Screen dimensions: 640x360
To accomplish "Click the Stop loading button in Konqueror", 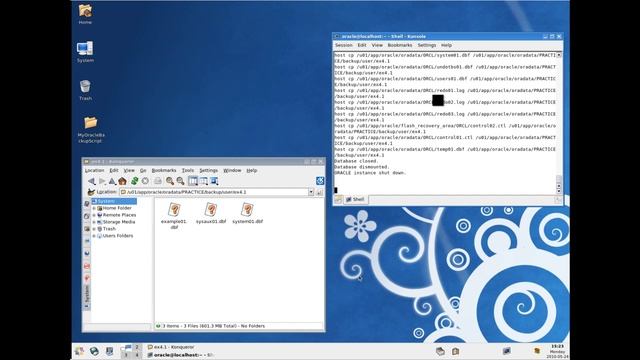I will [x=145, y=181].
